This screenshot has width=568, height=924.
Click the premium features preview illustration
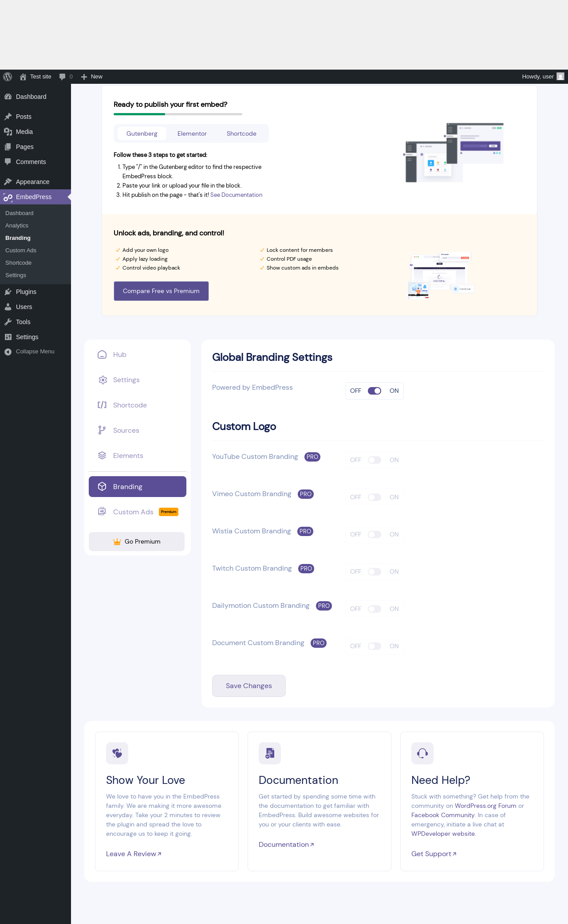[x=442, y=275]
